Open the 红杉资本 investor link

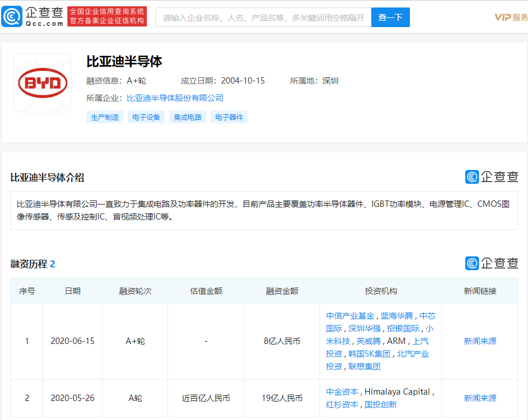(342, 404)
